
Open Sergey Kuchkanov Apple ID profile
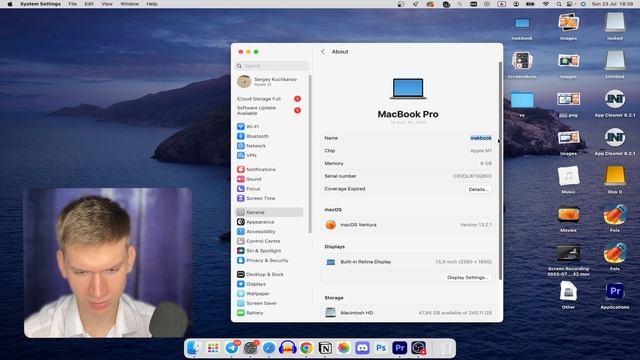[x=269, y=82]
